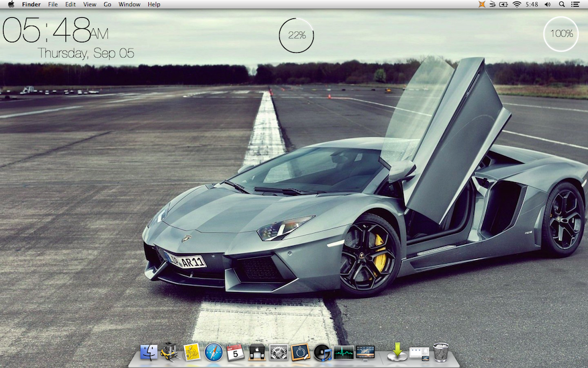This screenshot has height=368, width=588.
Task: Open the Calendar dock icon
Action: [235, 352]
